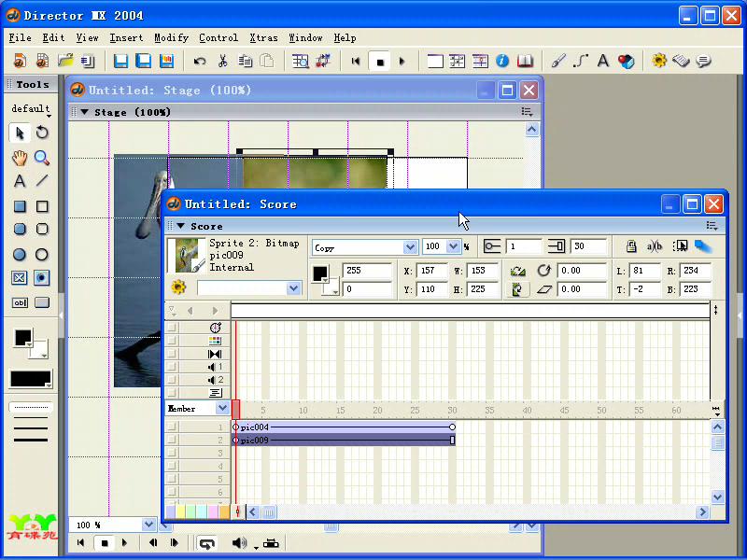Open the Property Inspector info icon
Viewport: 747px width, 560px height.
tap(502, 61)
